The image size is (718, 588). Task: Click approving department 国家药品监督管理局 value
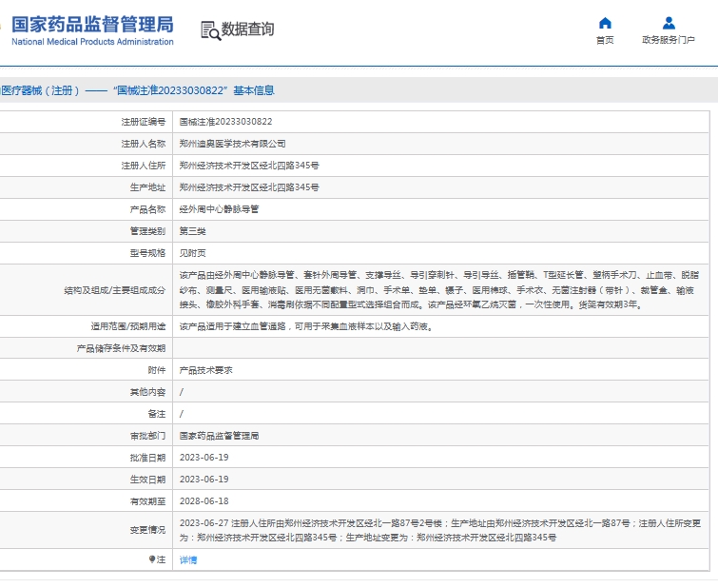tap(220, 436)
